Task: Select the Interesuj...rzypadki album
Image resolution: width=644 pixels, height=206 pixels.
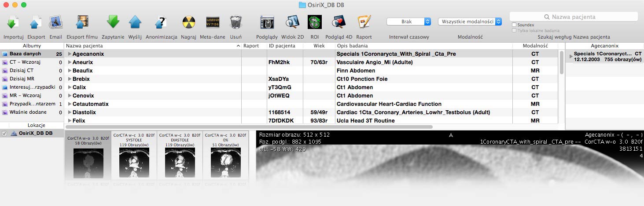Action: point(32,87)
